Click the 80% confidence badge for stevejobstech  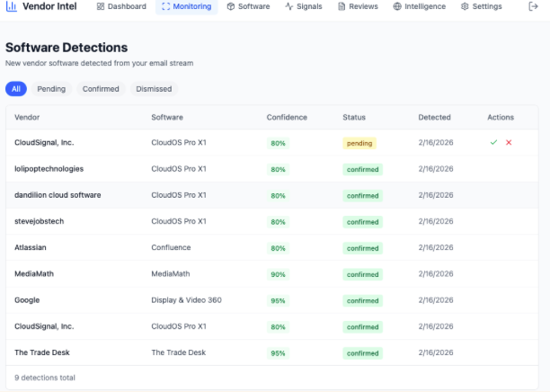(278, 222)
